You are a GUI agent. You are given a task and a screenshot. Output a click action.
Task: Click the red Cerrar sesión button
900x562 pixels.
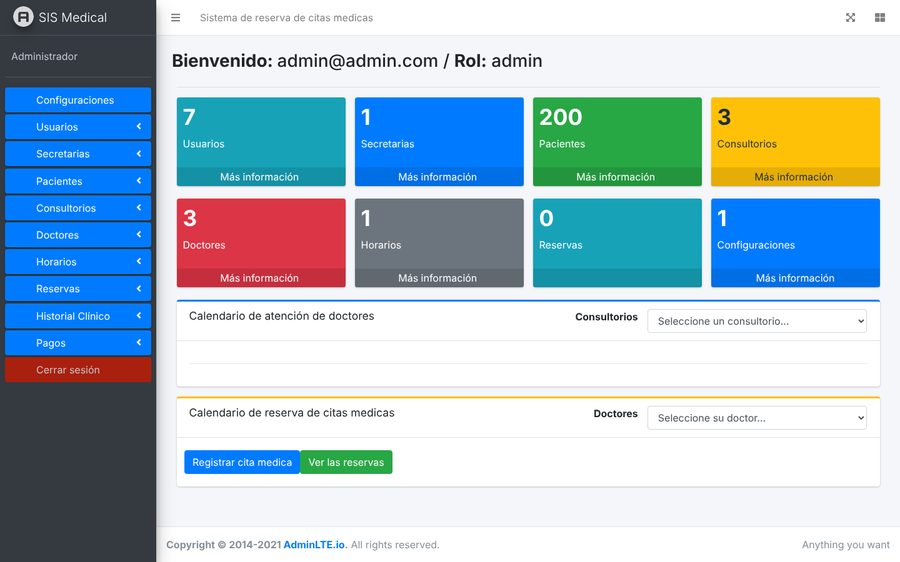(x=78, y=370)
